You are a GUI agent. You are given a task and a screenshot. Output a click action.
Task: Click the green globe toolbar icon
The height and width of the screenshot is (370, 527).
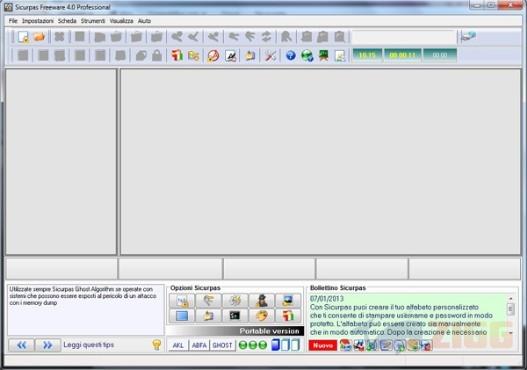tap(307, 55)
